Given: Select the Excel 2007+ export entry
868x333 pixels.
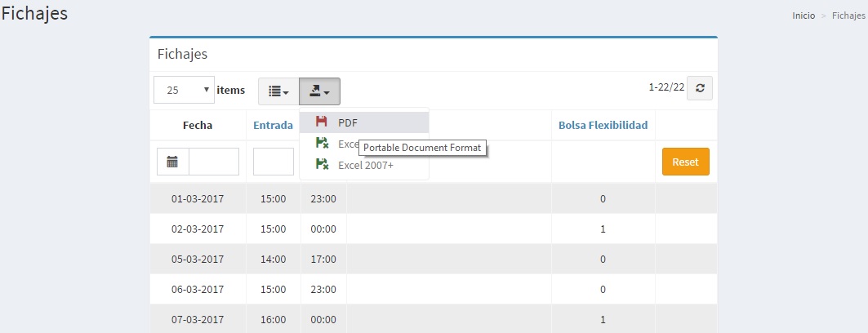Looking at the screenshot, I should click(365, 165).
